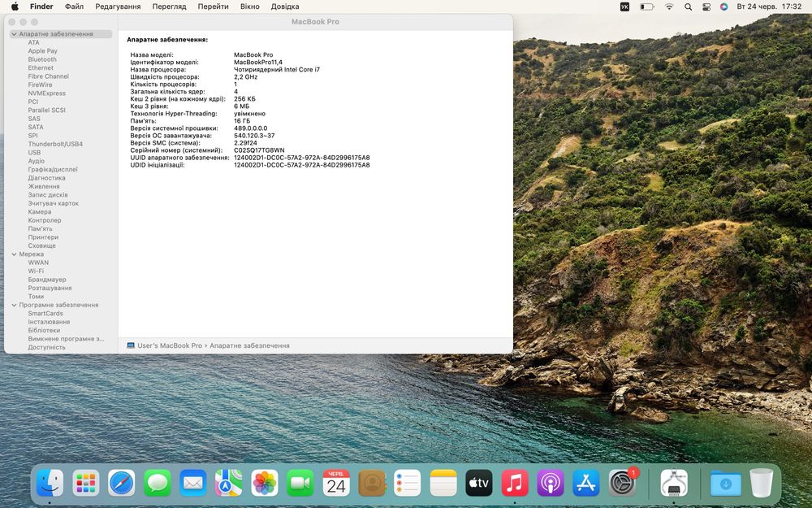Click User's MacBook Pro in path bar

[x=165, y=345]
